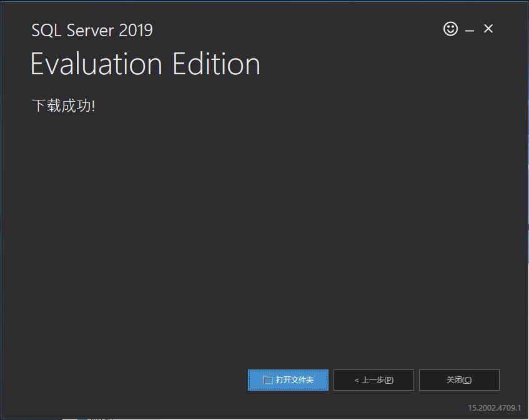529x420 pixels.
Task: Click the Evaluation Edition heading
Action: point(146,64)
